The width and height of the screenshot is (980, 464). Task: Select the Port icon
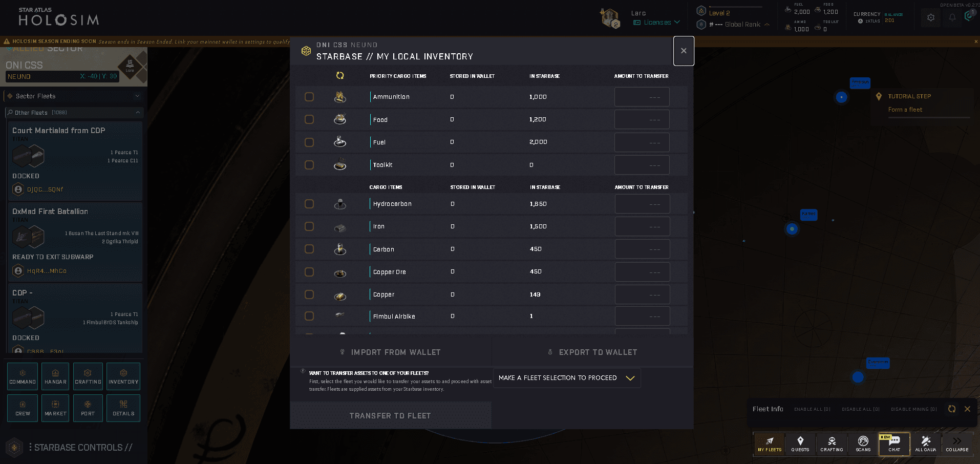point(88,408)
